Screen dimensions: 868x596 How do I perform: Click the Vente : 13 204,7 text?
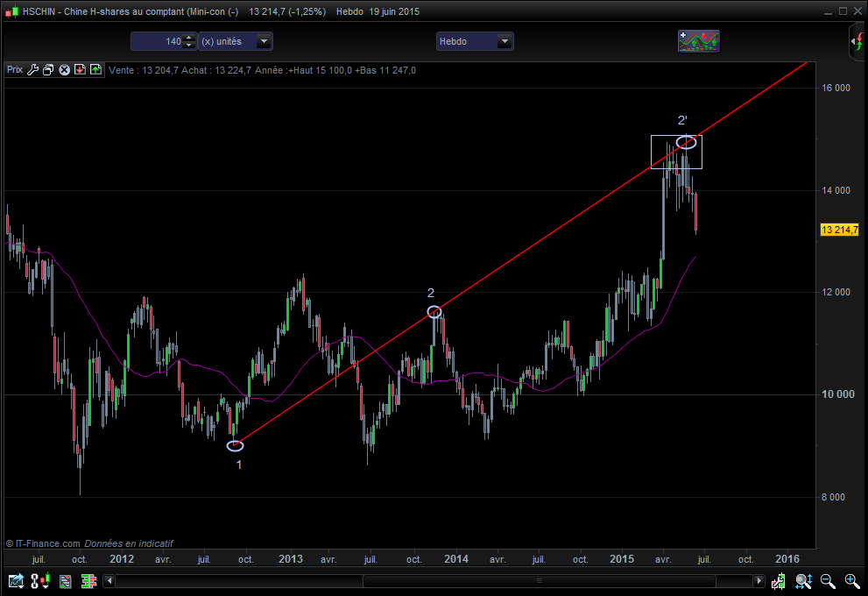[x=144, y=70]
